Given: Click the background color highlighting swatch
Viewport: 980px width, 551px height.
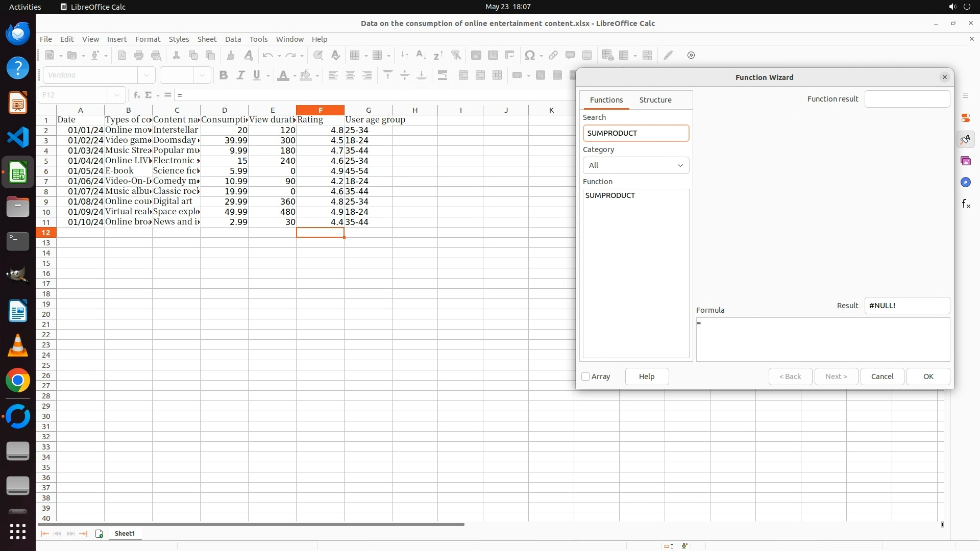Looking at the screenshot, I should point(305,76).
